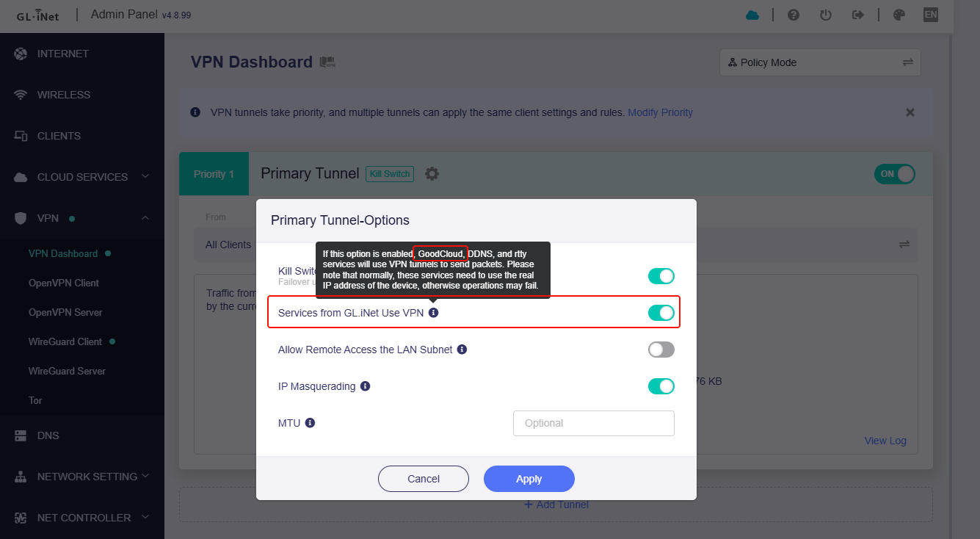Enable Allow Remote Access the LAN Subnet
Viewport: 980px width, 539px height.
[x=661, y=350]
